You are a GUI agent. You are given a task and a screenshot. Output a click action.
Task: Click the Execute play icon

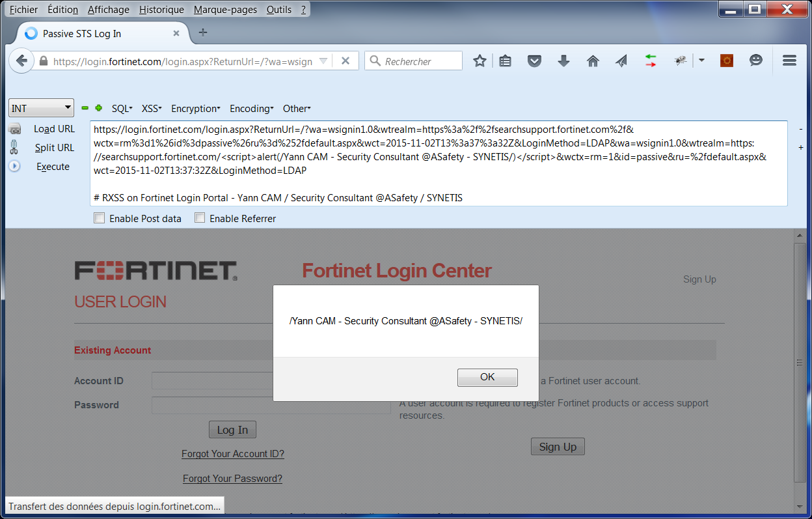coord(15,166)
